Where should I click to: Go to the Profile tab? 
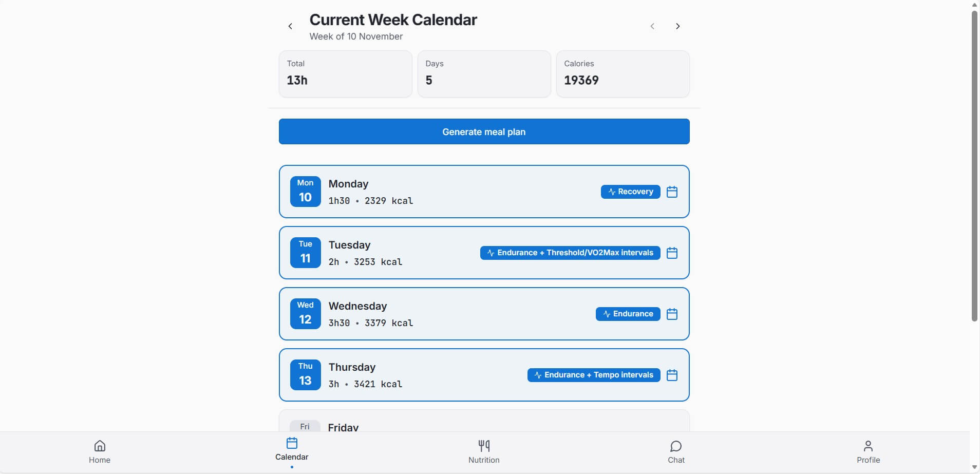pos(868,452)
